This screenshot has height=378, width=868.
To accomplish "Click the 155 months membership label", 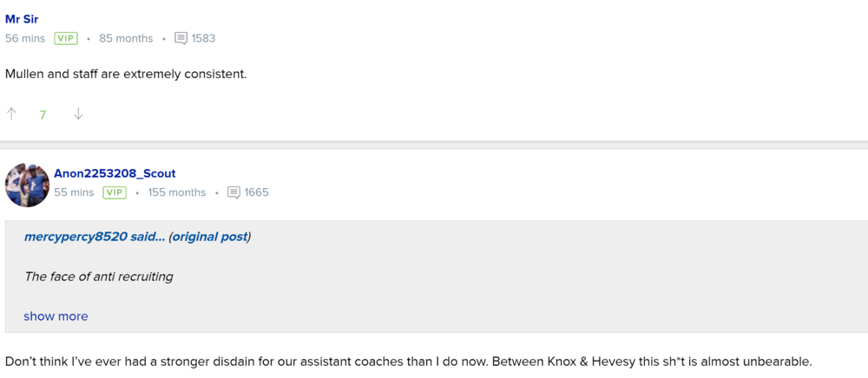I will click(x=177, y=192).
